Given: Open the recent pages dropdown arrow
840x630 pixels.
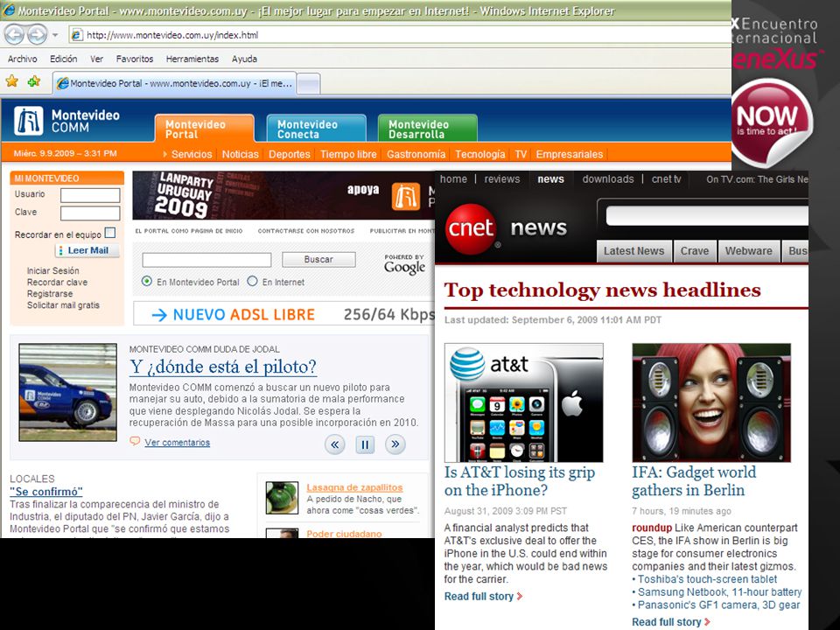Looking at the screenshot, I should [x=55, y=35].
